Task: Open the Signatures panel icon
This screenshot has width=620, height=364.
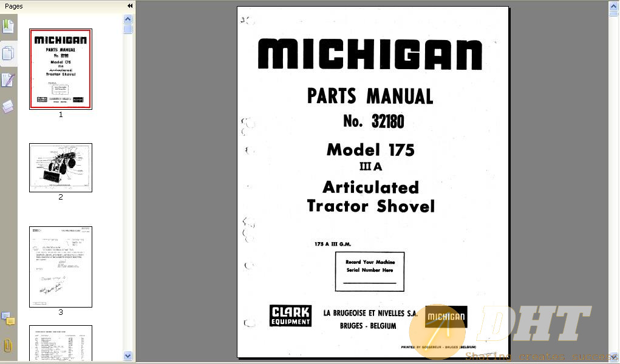Action: coord(8,80)
